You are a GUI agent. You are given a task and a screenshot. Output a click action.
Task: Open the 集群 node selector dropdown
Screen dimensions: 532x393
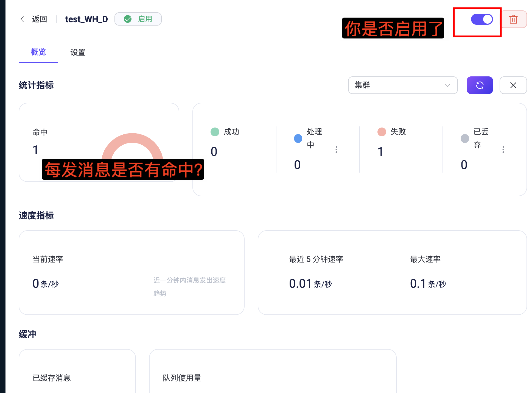coord(402,85)
